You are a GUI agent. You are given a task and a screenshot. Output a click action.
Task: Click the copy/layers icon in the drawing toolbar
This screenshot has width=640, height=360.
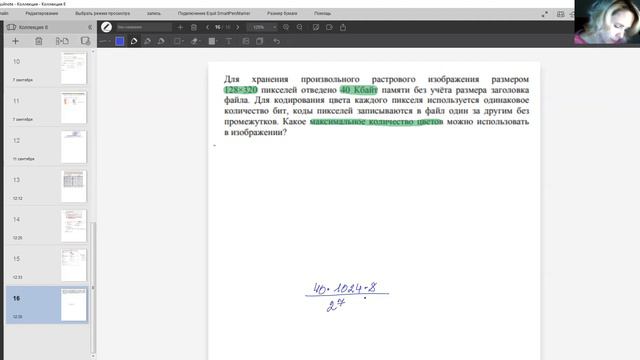click(x=260, y=41)
